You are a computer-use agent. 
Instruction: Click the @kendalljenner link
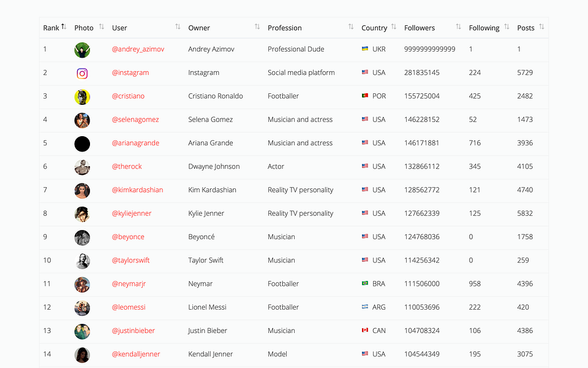click(x=136, y=354)
